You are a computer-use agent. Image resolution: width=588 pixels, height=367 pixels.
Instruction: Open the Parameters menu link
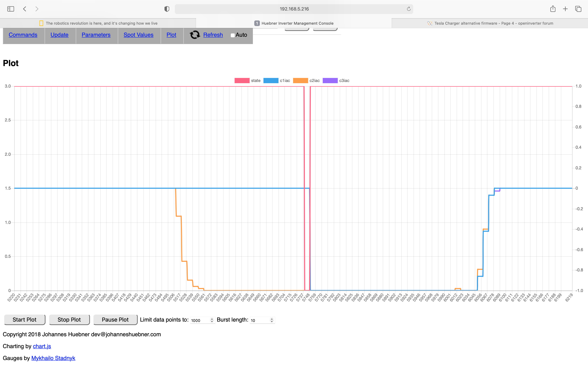point(96,35)
